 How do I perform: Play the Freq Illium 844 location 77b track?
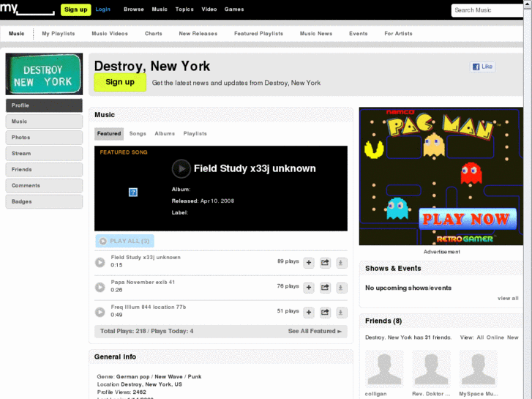(x=100, y=312)
